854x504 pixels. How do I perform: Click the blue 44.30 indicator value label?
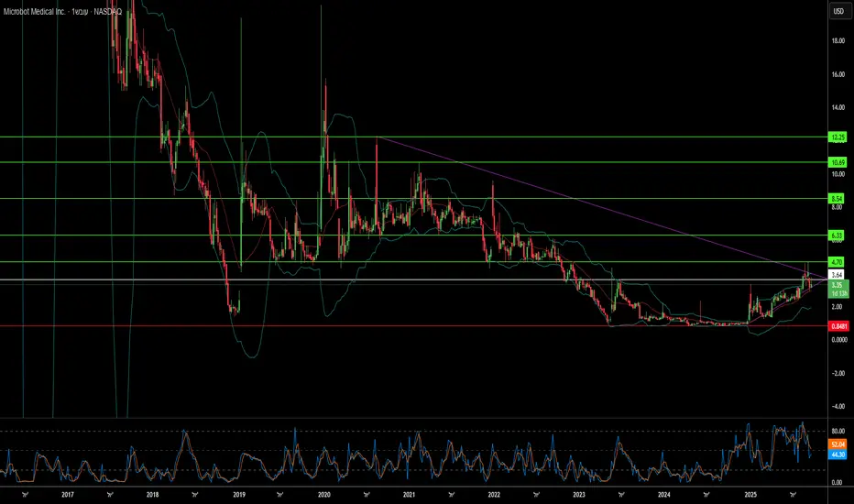838,455
